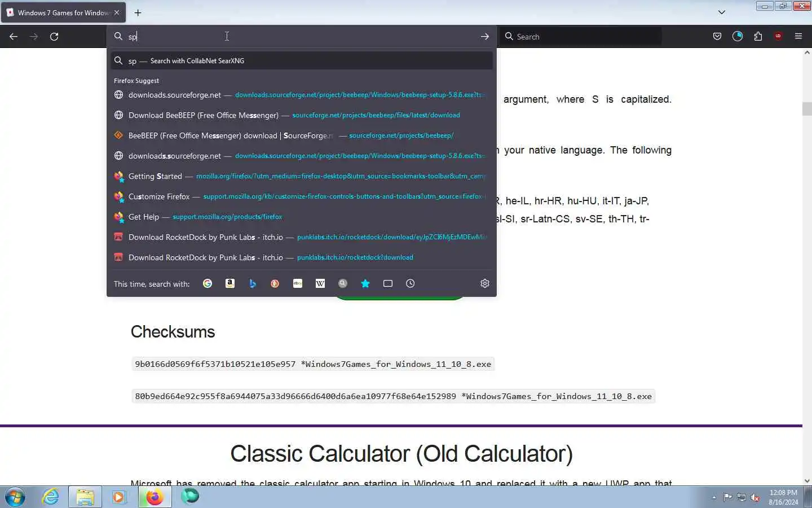
Task: Open the uBlock Origin extension icon
Action: [778, 36]
